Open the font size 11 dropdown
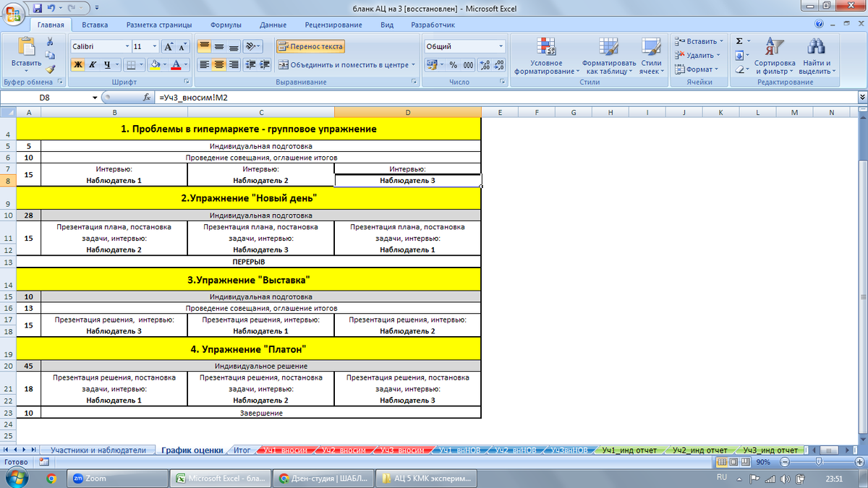This screenshot has width=868, height=488. coord(155,46)
